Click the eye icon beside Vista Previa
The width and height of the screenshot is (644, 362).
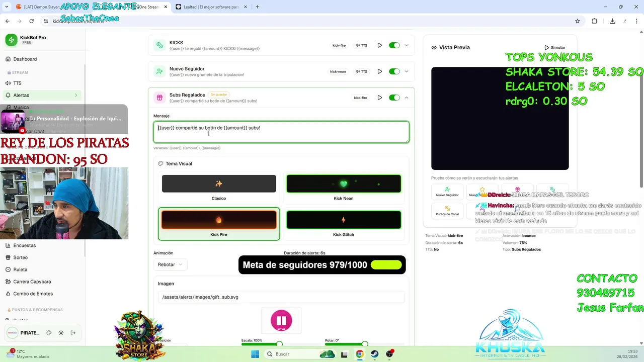click(434, 47)
